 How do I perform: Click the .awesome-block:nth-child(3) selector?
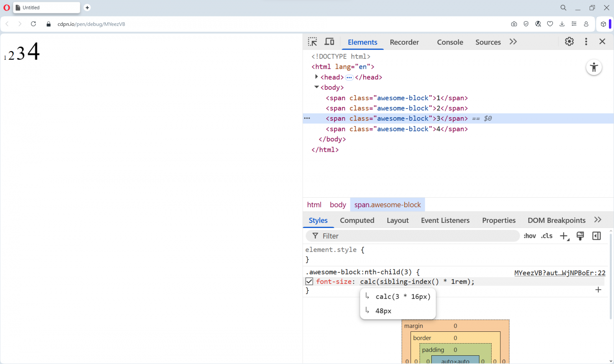[x=359, y=272]
